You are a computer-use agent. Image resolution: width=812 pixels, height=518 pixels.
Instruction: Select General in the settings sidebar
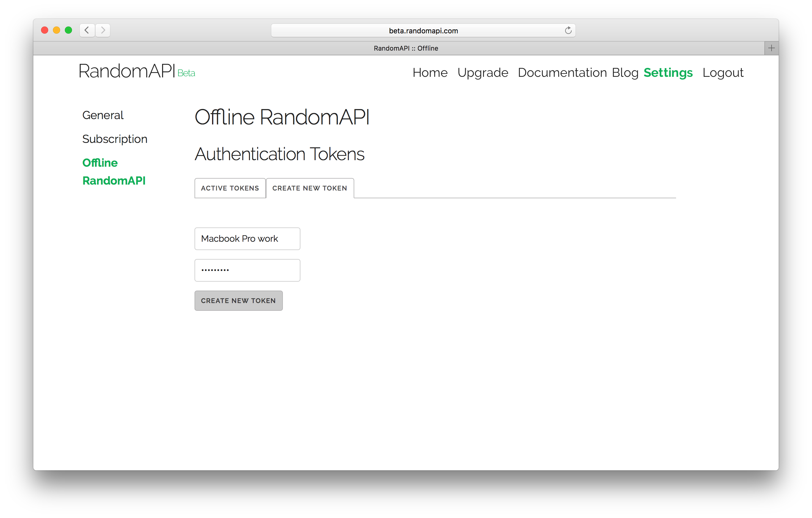[103, 115]
